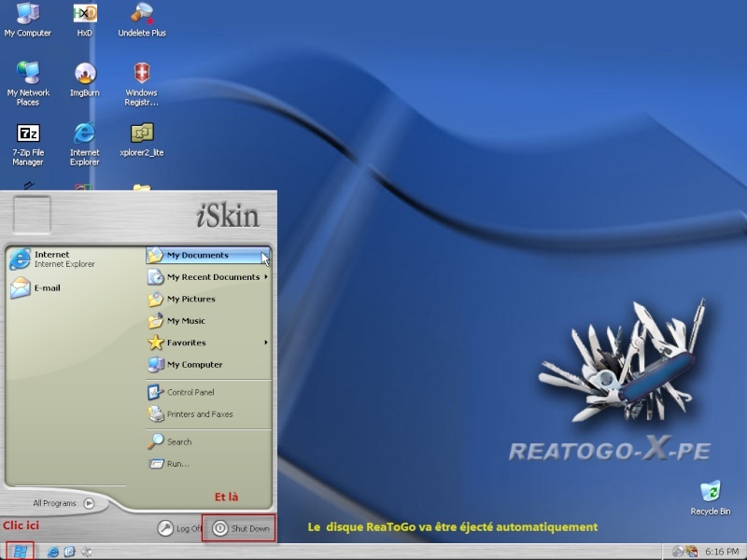Screen dimensions: 747x560
Task: Open Control Panel from Start menu
Action: click(208, 392)
